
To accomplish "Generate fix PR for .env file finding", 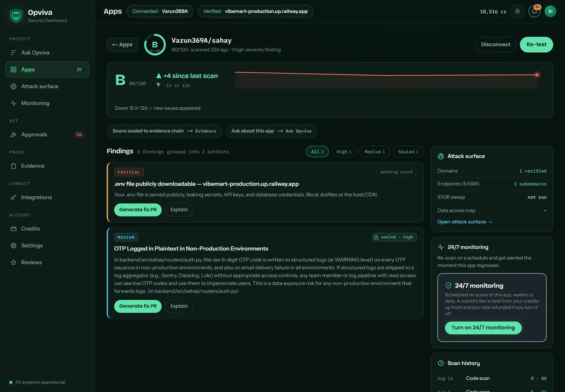I will click(x=138, y=210).
